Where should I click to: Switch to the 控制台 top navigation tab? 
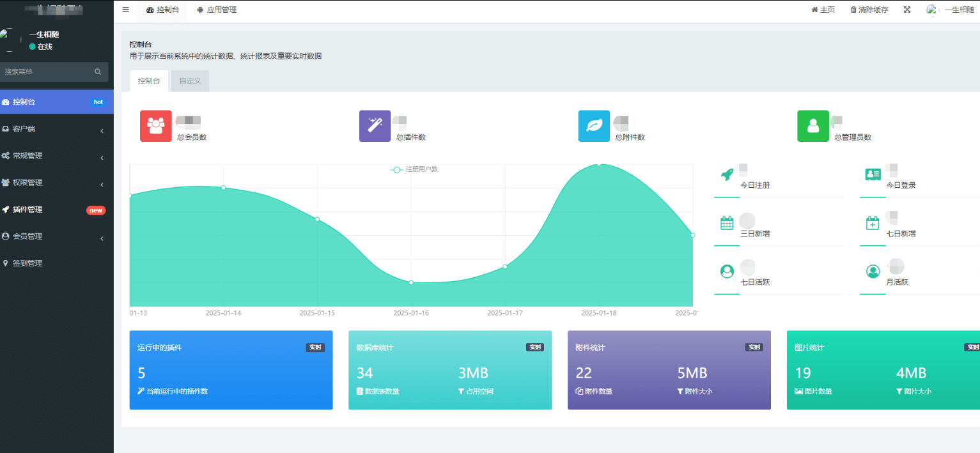click(x=162, y=10)
